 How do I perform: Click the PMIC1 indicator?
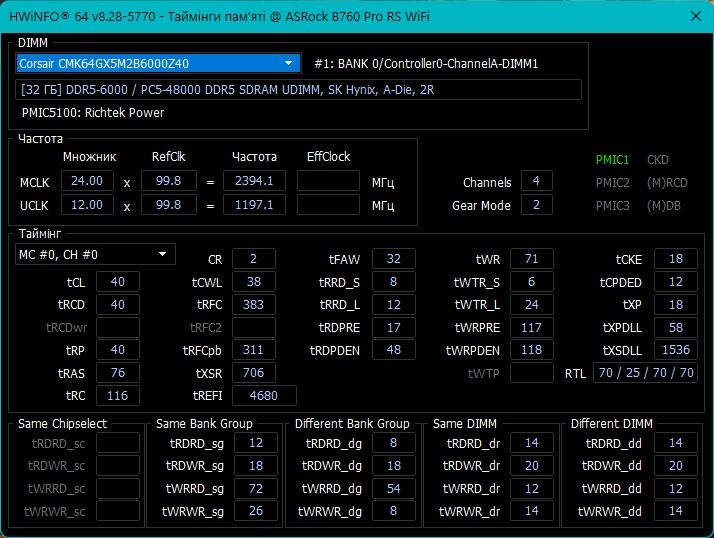click(x=612, y=159)
